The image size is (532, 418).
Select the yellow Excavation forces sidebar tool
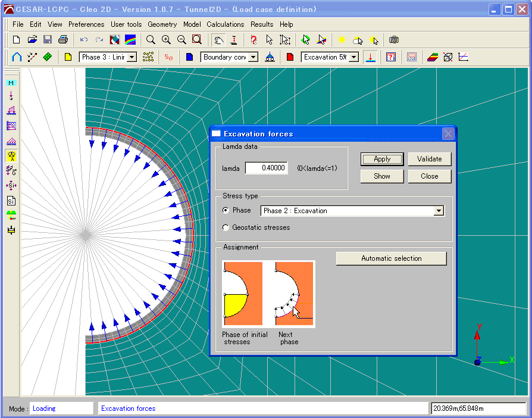[11, 156]
